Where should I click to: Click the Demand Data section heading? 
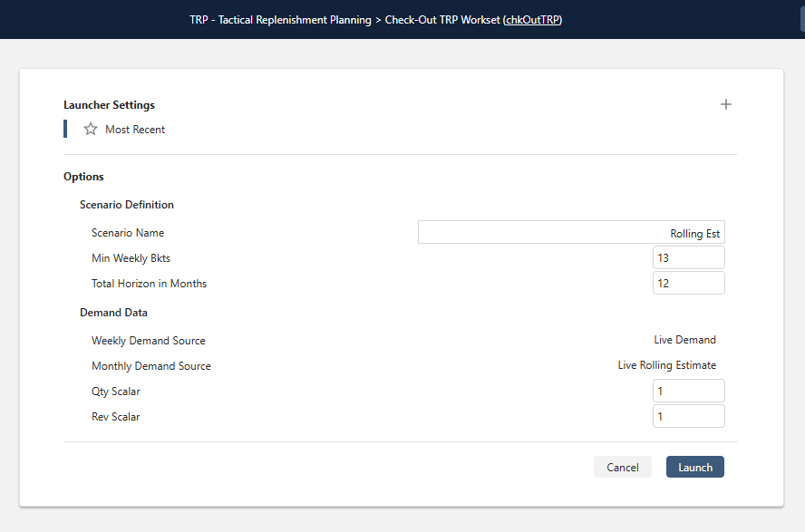[x=113, y=312]
